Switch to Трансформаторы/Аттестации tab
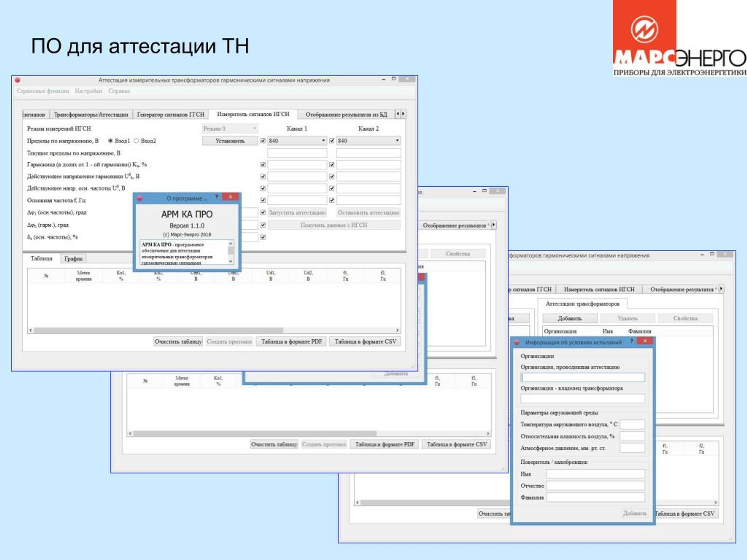 pyautogui.click(x=91, y=114)
